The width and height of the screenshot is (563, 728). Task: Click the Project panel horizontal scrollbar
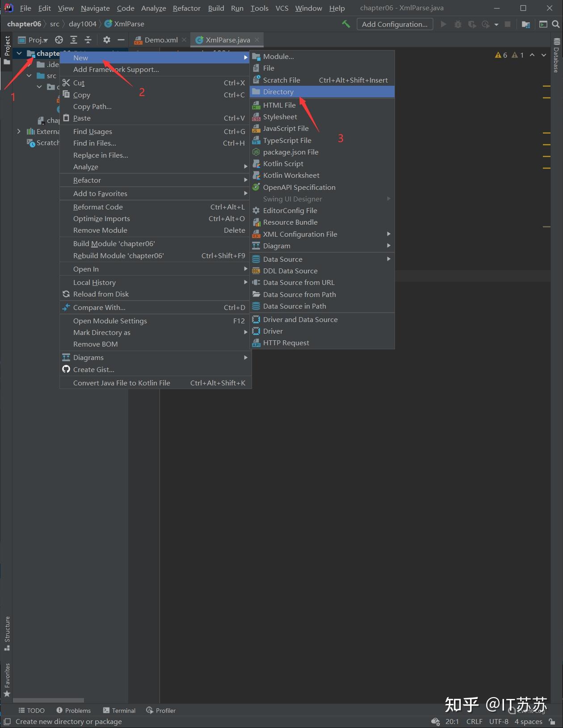(x=48, y=700)
